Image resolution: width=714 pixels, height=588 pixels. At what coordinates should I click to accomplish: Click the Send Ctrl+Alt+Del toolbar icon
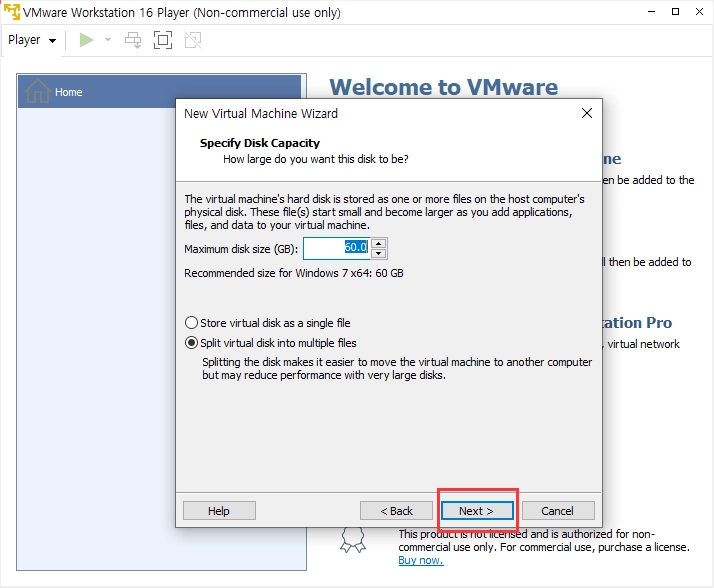tap(133, 40)
